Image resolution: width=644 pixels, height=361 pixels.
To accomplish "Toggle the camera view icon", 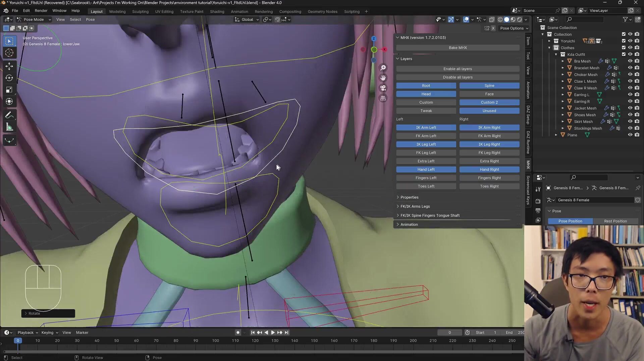I will (383, 88).
